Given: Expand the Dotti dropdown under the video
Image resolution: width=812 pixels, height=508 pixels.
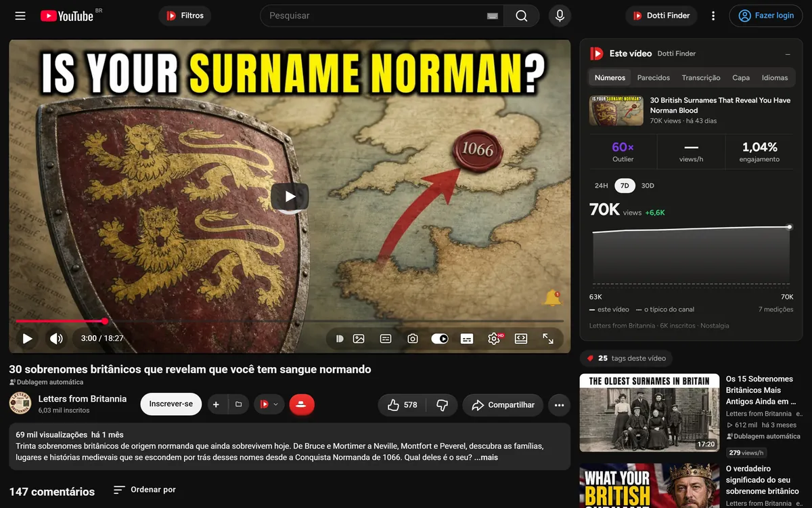Looking at the screenshot, I should pyautogui.click(x=269, y=404).
